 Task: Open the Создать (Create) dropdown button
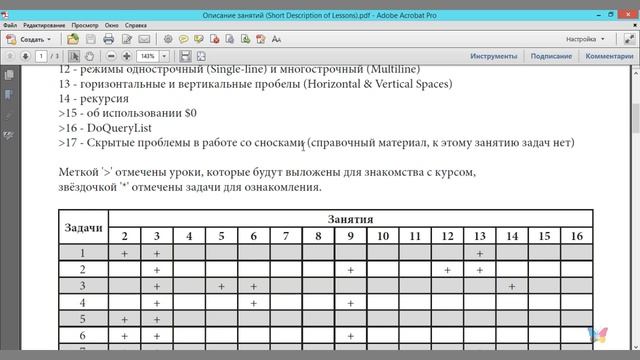pos(29,39)
